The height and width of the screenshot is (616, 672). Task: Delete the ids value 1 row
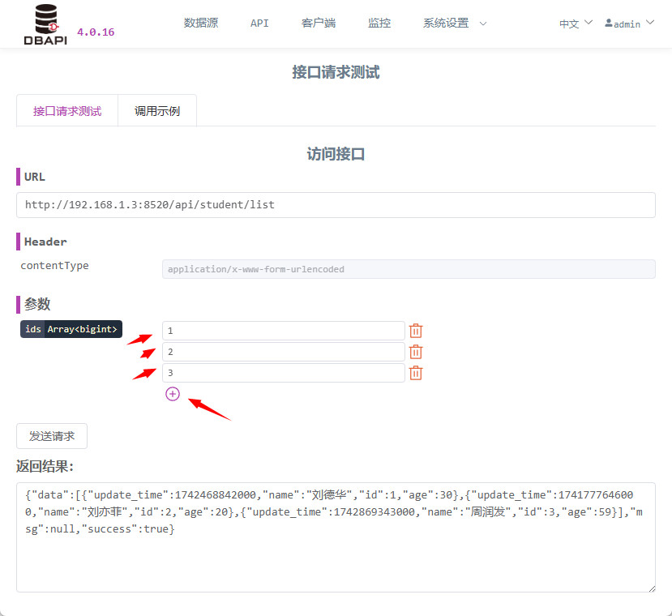click(416, 331)
